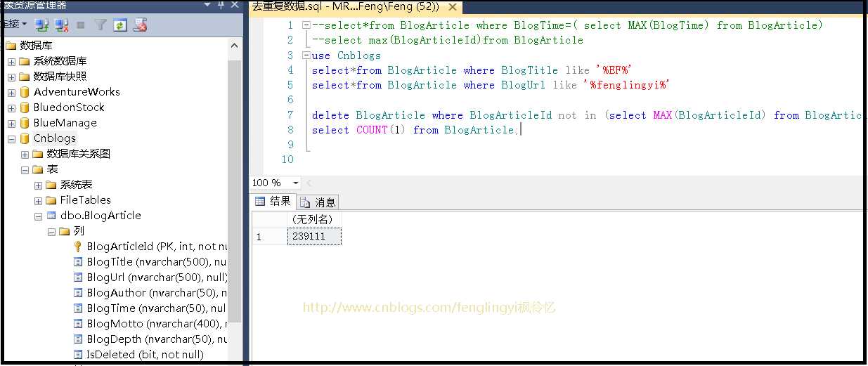This screenshot has width=868, height=366.
Task: Select the Cnblogs tree label
Action: click(x=55, y=138)
